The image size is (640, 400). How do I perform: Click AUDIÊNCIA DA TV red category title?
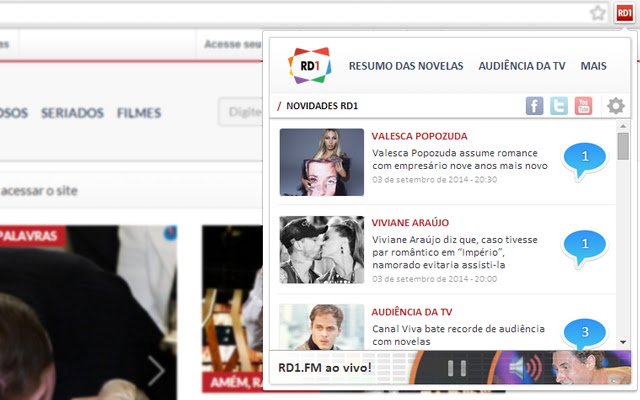coord(411,312)
